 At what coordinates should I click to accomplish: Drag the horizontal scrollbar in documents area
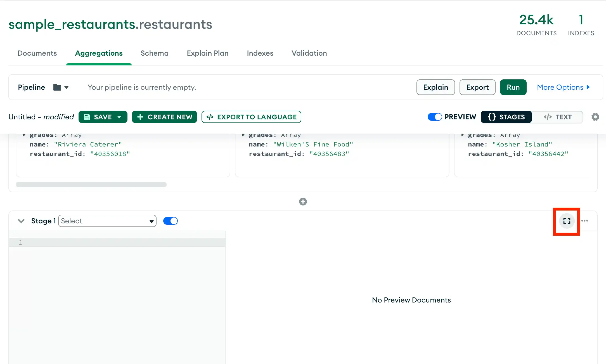[91, 185]
